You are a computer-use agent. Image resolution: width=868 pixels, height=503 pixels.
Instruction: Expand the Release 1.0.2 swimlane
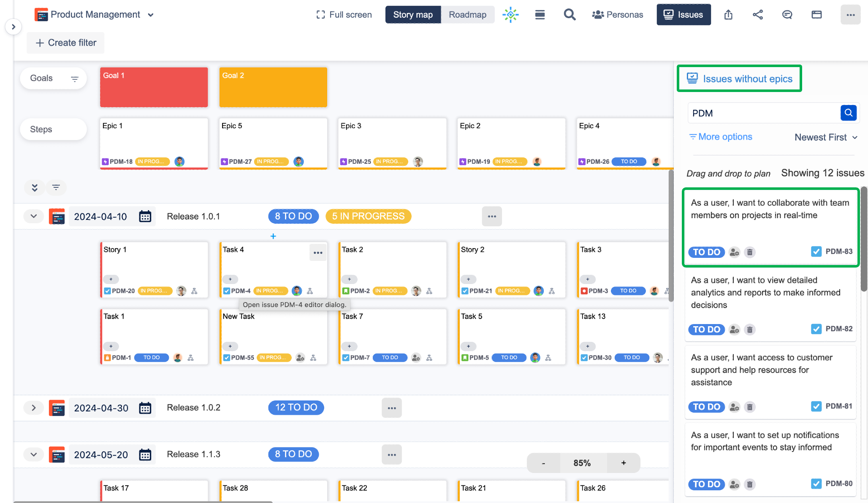(34, 408)
